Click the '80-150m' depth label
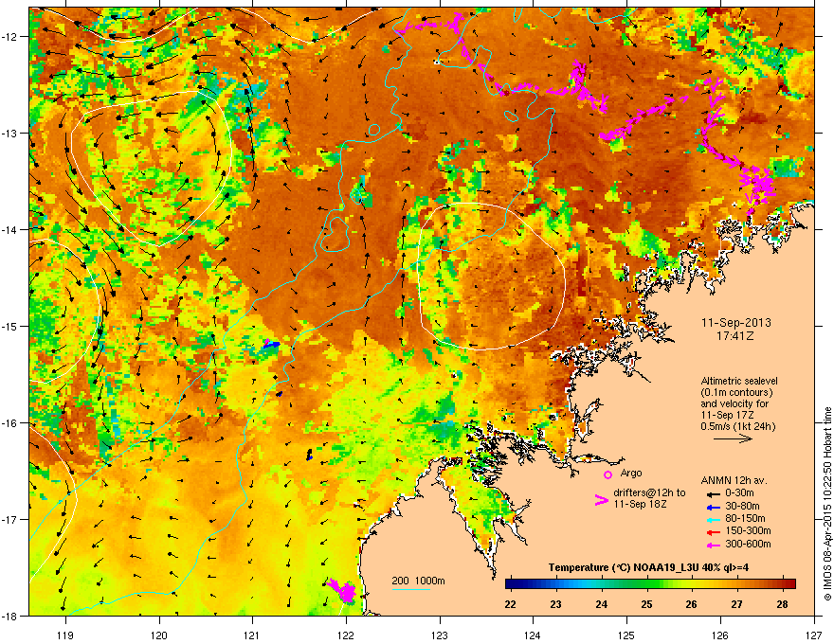The width and height of the screenshot is (834, 644). [x=745, y=518]
